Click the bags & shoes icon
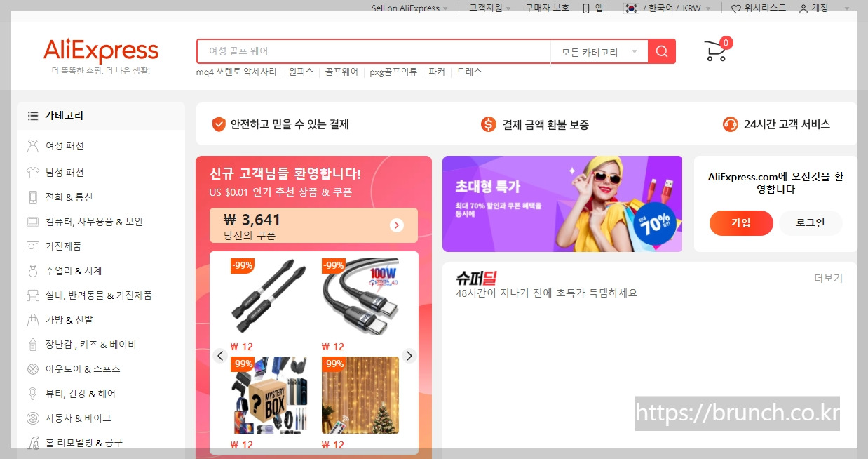The height and width of the screenshot is (459, 868). (x=33, y=320)
